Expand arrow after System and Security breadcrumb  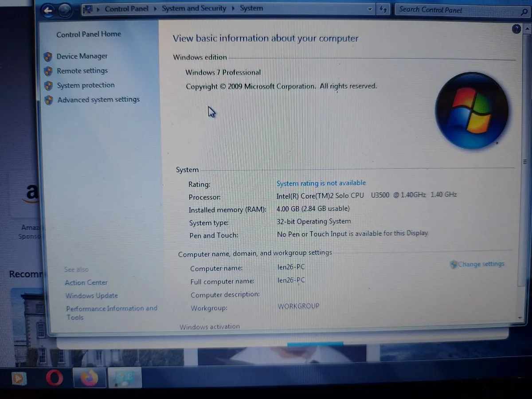pos(233,8)
